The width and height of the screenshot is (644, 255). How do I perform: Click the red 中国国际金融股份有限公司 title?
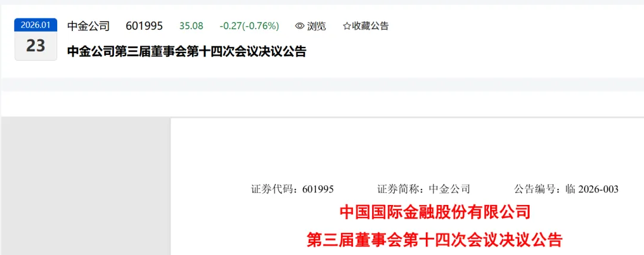pos(435,213)
